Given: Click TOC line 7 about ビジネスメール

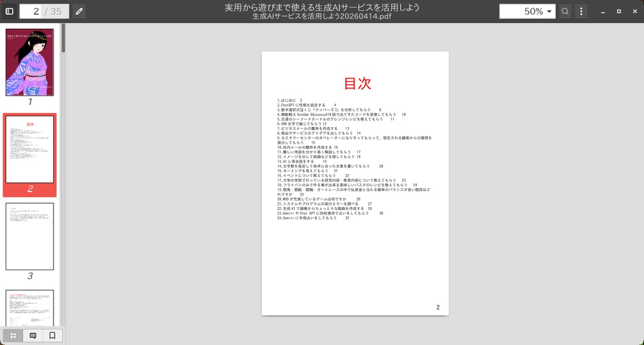Looking at the screenshot, I should tap(313, 129).
